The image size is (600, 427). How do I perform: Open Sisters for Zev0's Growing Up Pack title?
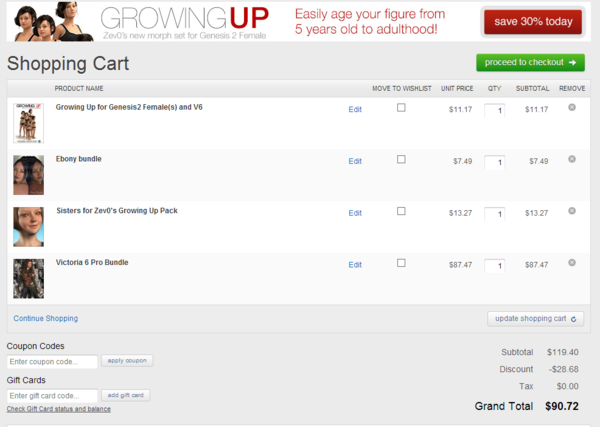pyautogui.click(x=117, y=210)
